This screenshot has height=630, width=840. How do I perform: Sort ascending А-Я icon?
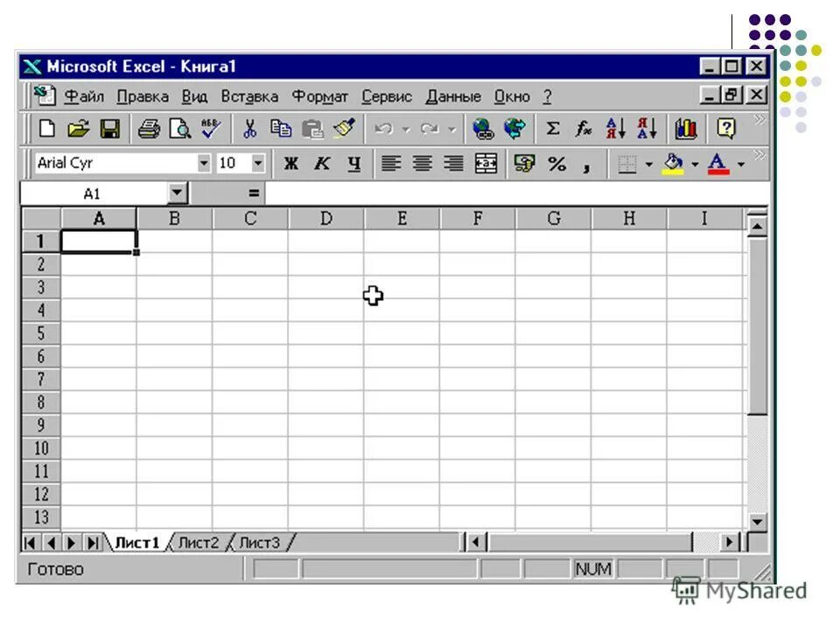click(615, 129)
